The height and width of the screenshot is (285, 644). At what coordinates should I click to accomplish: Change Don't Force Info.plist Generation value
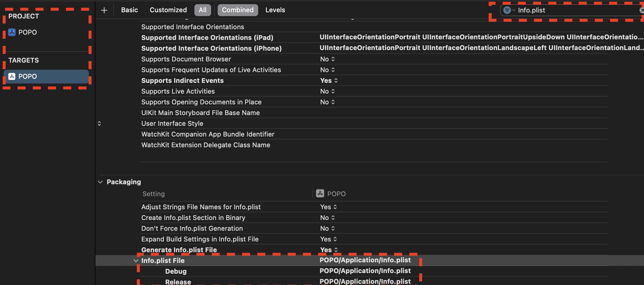[x=327, y=228]
